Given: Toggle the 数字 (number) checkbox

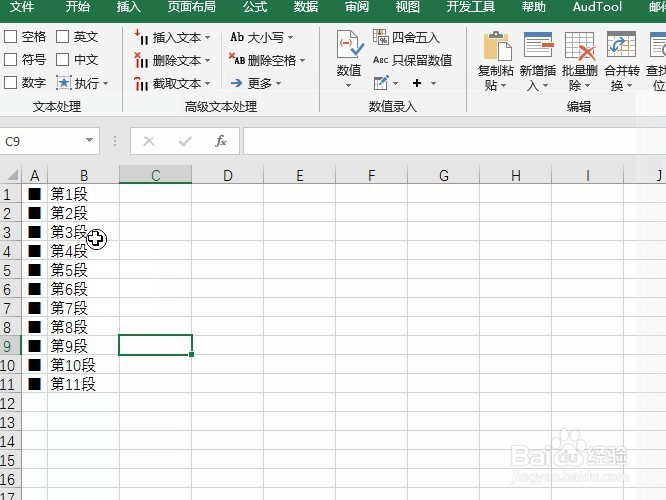Looking at the screenshot, I should click(x=11, y=83).
